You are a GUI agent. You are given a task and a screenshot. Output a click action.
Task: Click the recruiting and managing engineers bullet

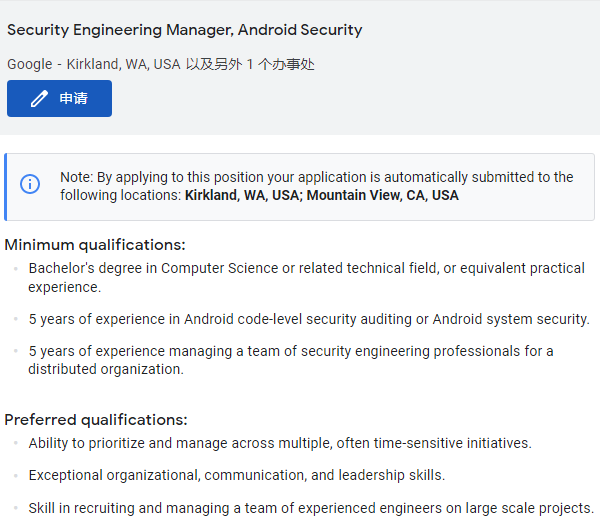(311, 507)
